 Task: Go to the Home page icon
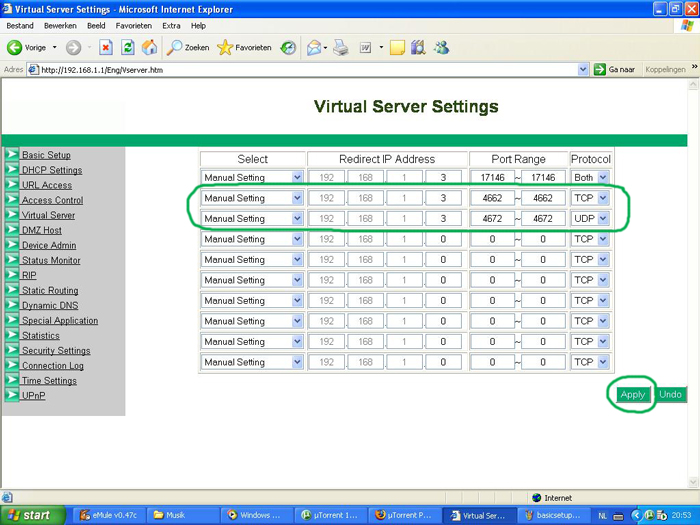pyautogui.click(x=150, y=47)
